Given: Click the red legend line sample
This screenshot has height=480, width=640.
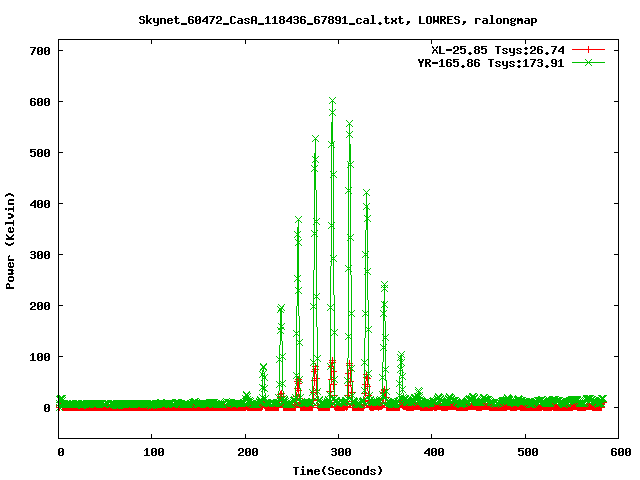Looking at the screenshot, I should point(588,50).
